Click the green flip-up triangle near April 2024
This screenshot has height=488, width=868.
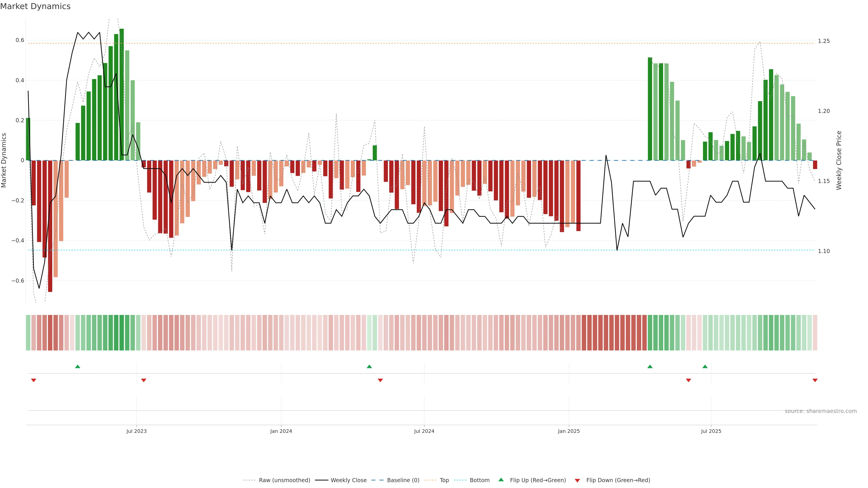pyautogui.click(x=369, y=366)
